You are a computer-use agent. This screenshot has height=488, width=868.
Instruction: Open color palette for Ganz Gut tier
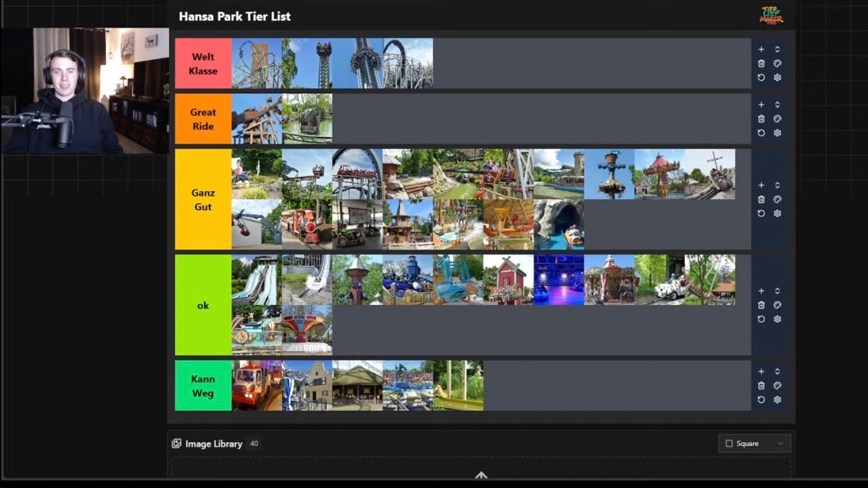pos(777,200)
